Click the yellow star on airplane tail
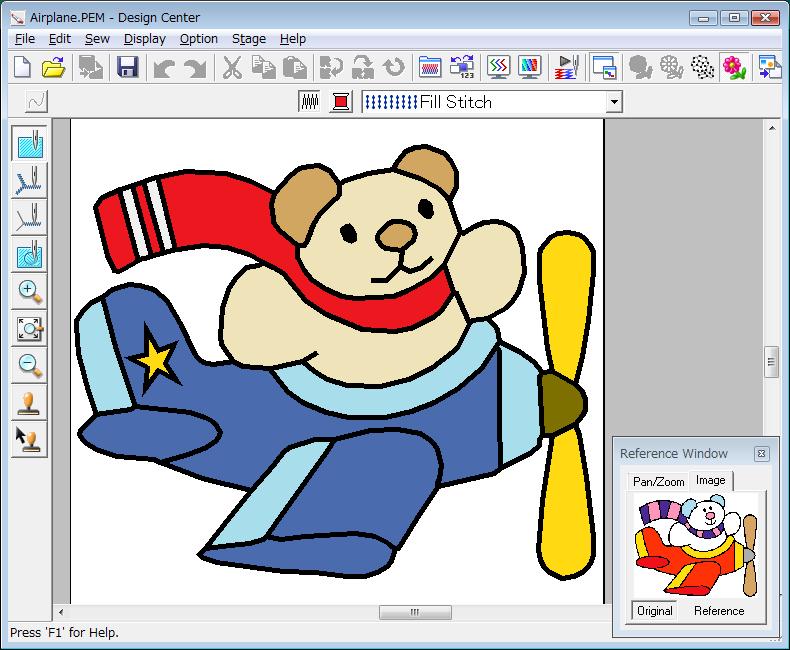This screenshot has height=650, width=790. click(154, 358)
